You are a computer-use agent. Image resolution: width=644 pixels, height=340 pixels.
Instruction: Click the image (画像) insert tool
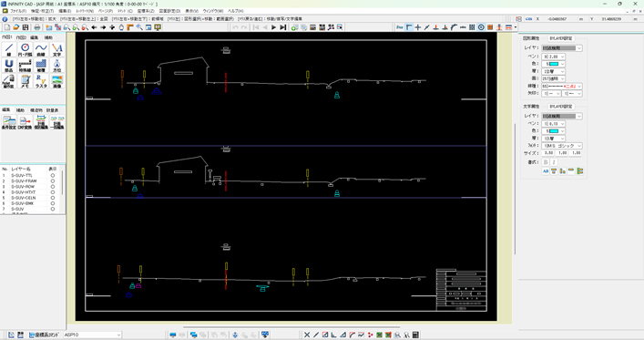tap(57, 81)
